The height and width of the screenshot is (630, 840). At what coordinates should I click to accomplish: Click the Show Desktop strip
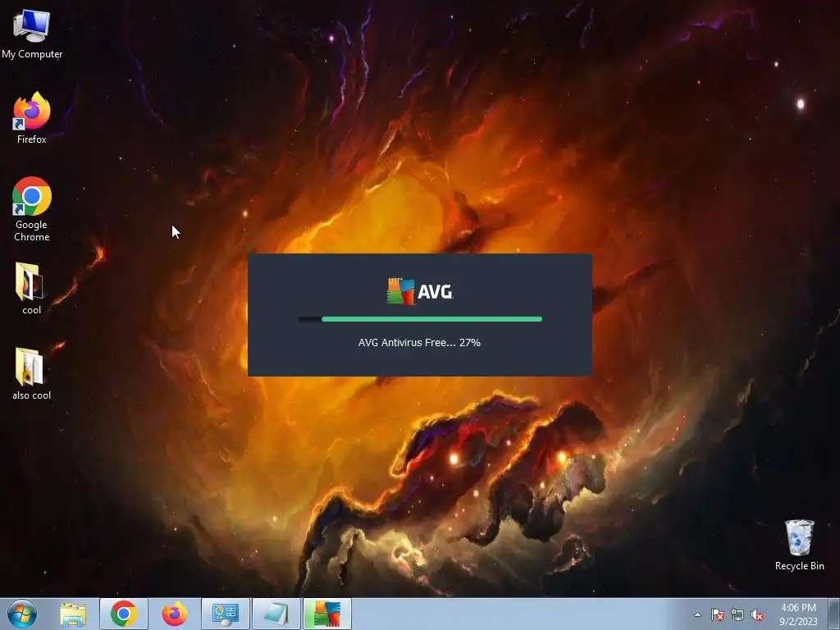(x=834, y=614)
